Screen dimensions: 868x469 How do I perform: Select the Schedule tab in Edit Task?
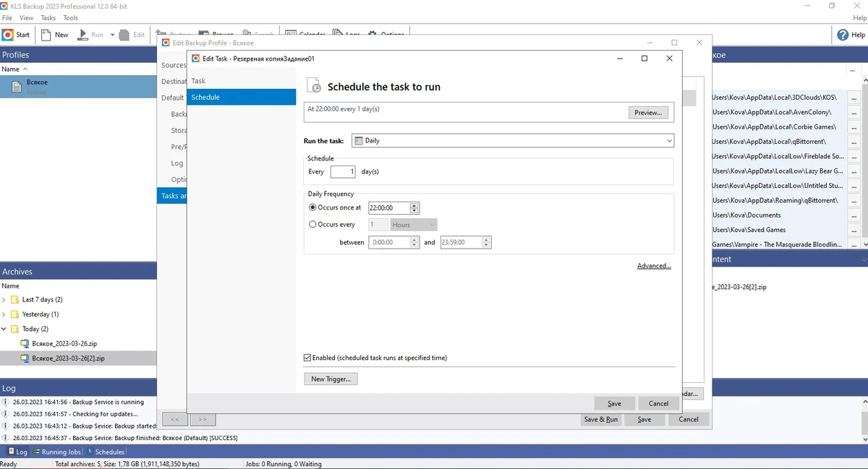(x=241, y=97)
